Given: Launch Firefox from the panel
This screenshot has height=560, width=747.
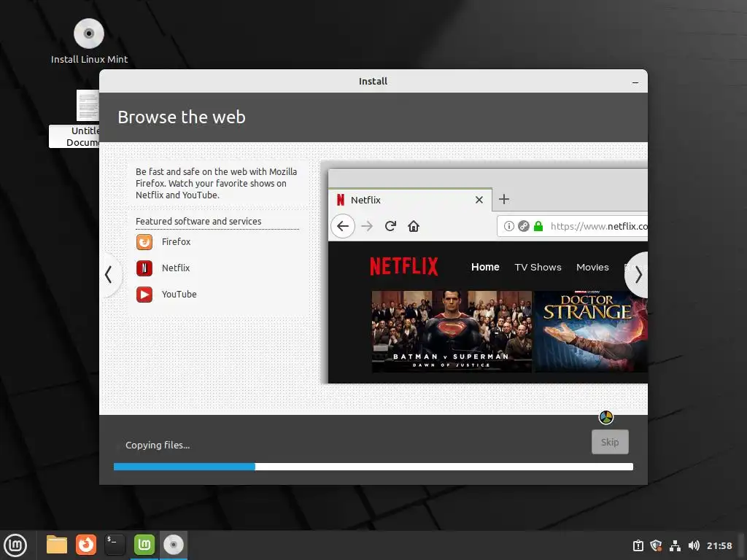Looking at the screenshot, I should (x=86, y=545).
